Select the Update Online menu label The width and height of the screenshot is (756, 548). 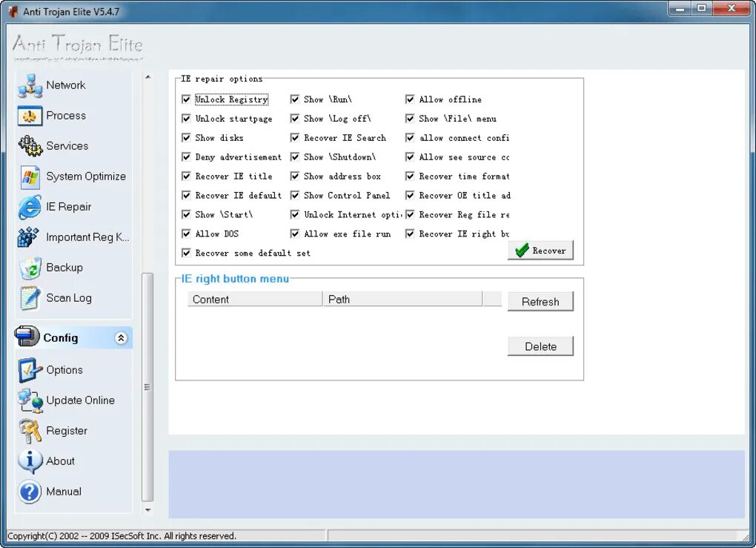[81, 400]
